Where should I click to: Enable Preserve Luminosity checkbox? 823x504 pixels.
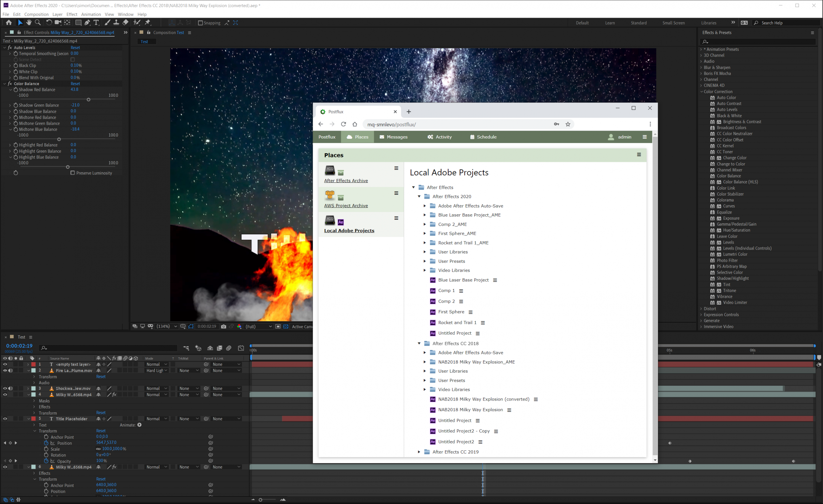click(x=72, y=173)
